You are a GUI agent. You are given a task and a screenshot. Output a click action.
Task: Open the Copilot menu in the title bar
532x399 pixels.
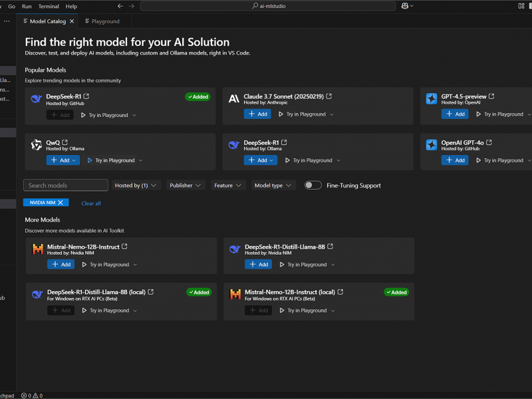406,5
